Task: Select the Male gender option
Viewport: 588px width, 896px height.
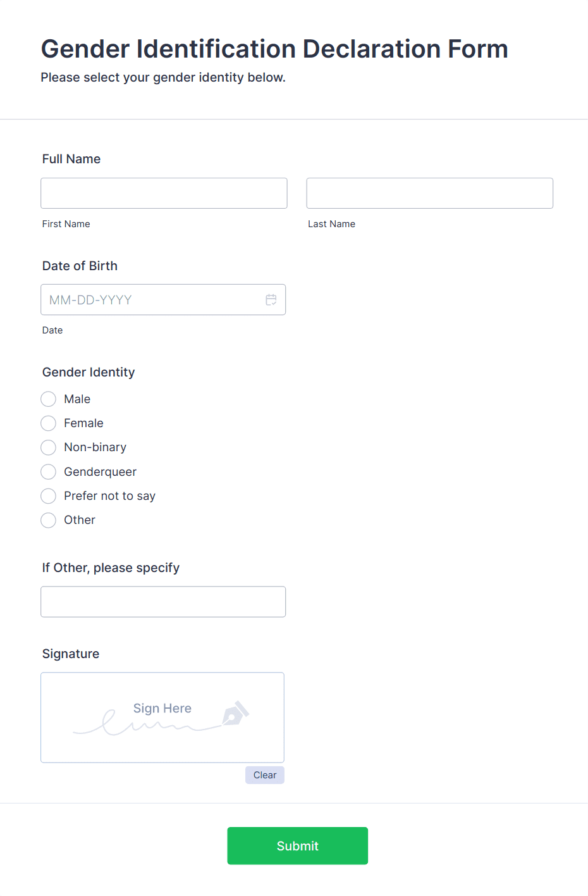Action: point(48,399)
